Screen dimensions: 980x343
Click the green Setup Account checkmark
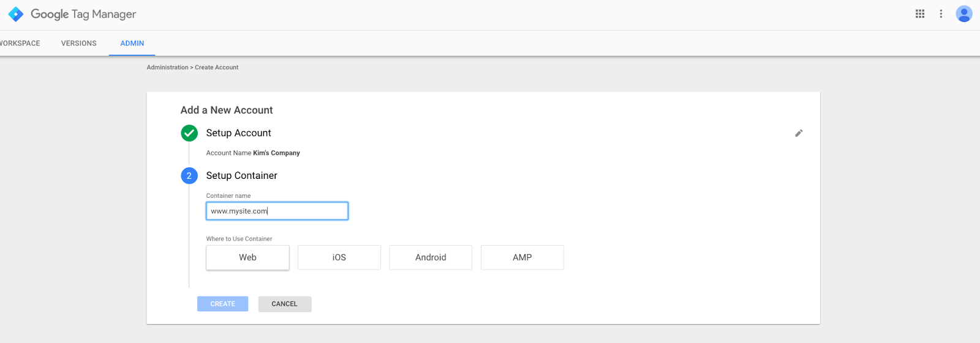[x=189, y=133]
